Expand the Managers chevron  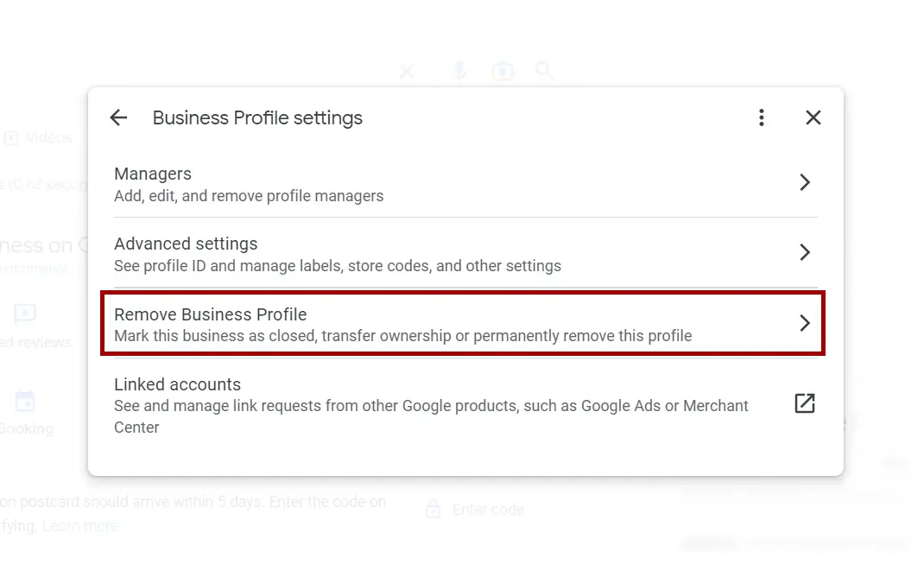[x=805, y=182]
